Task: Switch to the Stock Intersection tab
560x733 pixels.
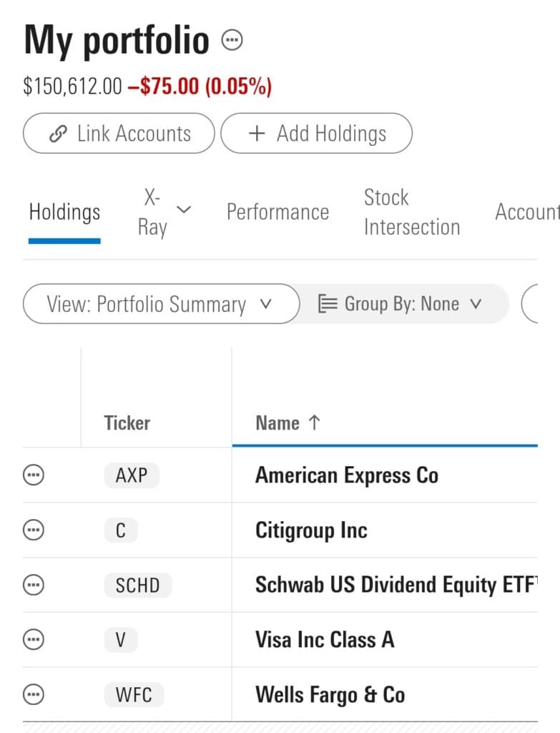Action: (412, 212)
